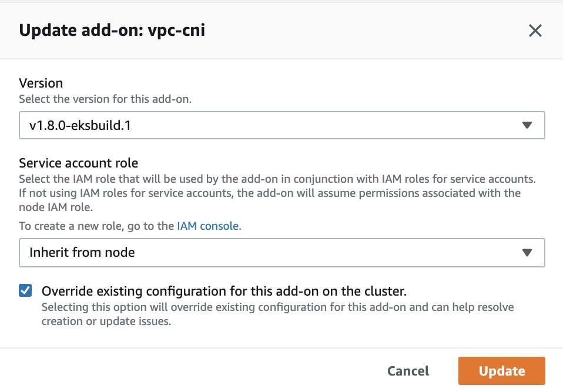563x392 pixels.
Task: Click the Select the version help text
Action: coord(105,99)
